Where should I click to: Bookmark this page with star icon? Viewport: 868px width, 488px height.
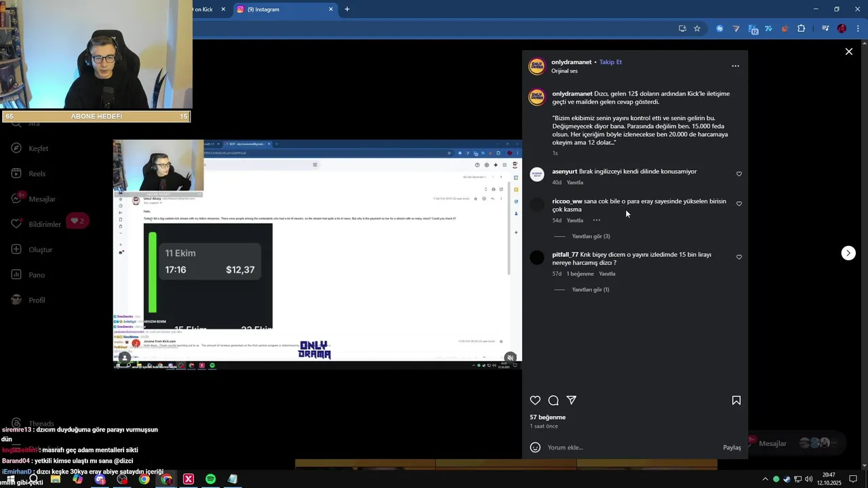(697, 28)
